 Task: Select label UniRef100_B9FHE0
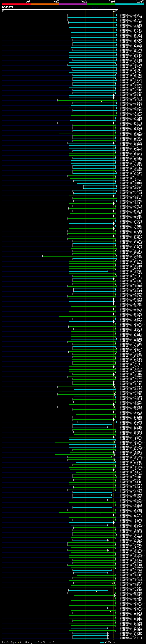pos(131,58)
